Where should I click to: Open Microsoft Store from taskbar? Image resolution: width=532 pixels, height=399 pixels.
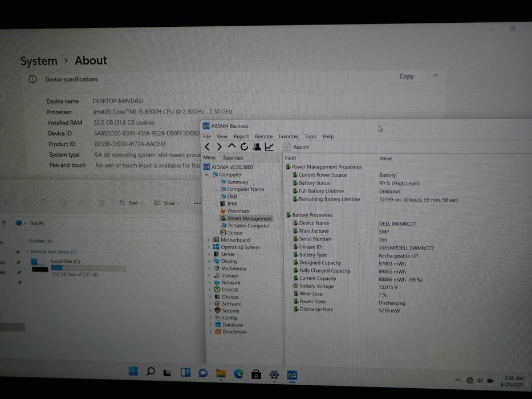[x=256, y=374]
